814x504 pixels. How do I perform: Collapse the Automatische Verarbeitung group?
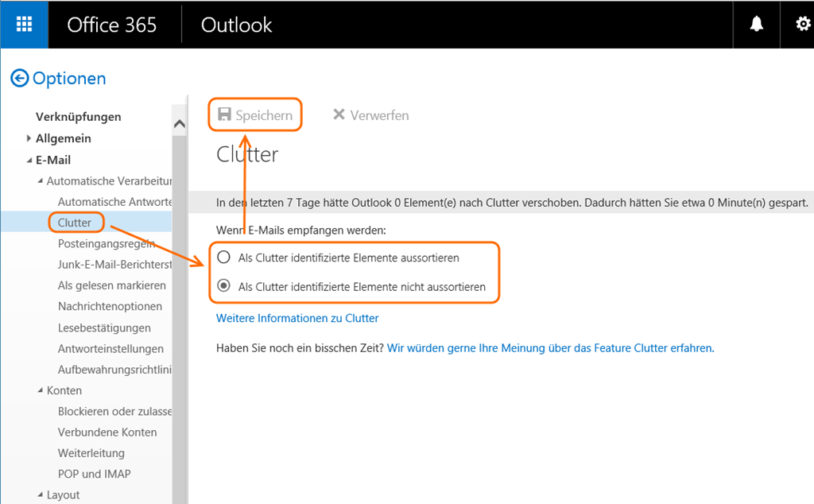coord(40,182)
